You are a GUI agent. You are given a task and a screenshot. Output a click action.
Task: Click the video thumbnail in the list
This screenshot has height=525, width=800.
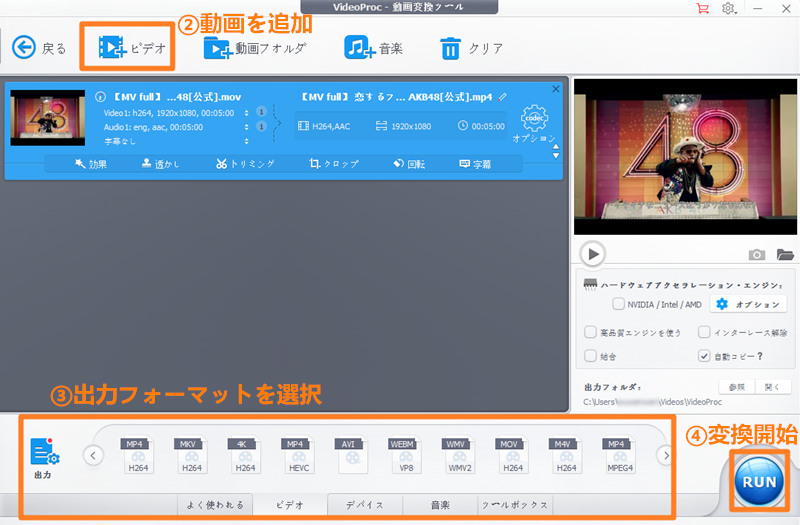click(x=48, y=118)
